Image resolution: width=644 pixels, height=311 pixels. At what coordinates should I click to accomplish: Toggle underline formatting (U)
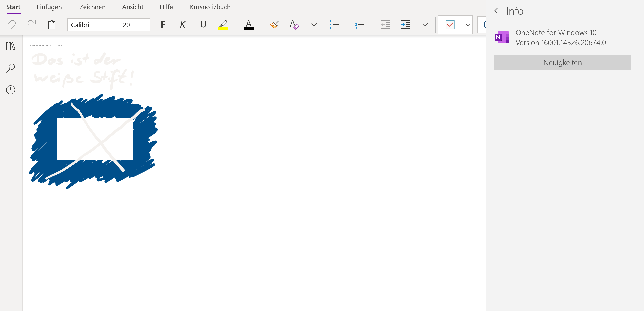coord(203,24)
